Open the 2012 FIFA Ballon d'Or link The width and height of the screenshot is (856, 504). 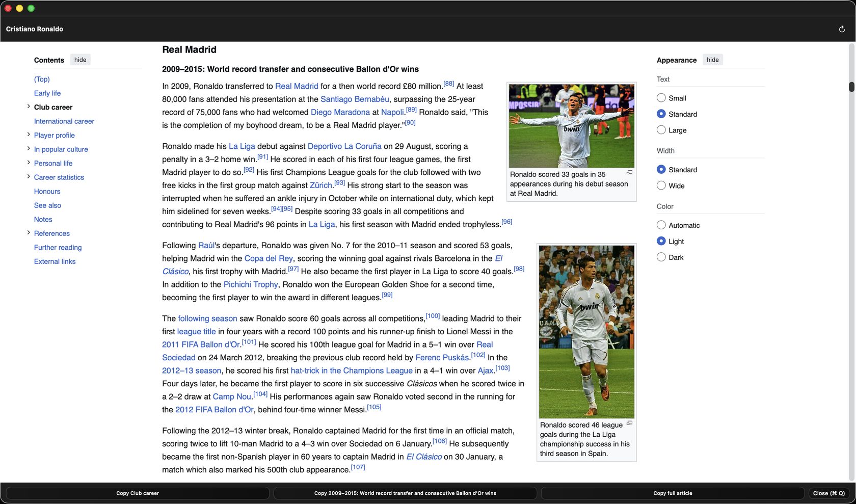tap(215, 410)
